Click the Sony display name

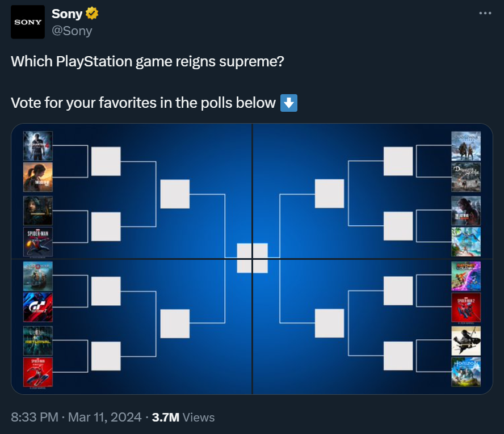pos(67,14)
